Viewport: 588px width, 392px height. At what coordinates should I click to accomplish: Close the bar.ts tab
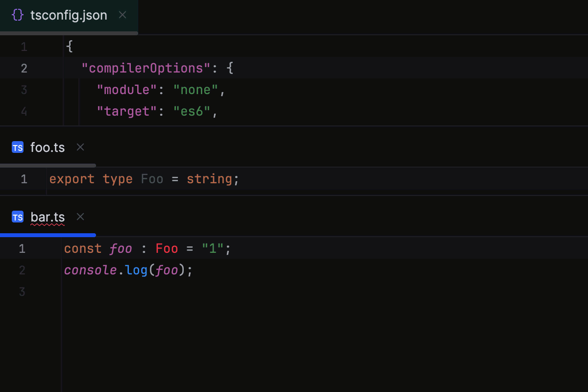80,217
